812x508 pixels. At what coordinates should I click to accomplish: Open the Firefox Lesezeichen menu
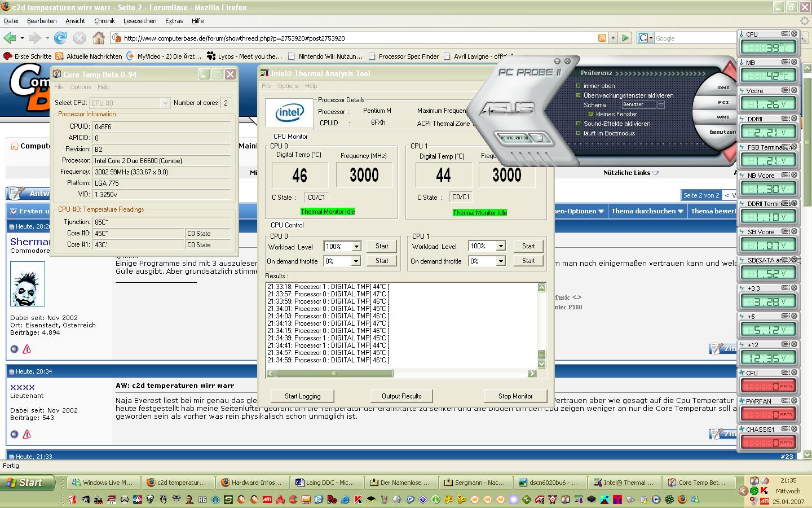(x=140, y=21)
